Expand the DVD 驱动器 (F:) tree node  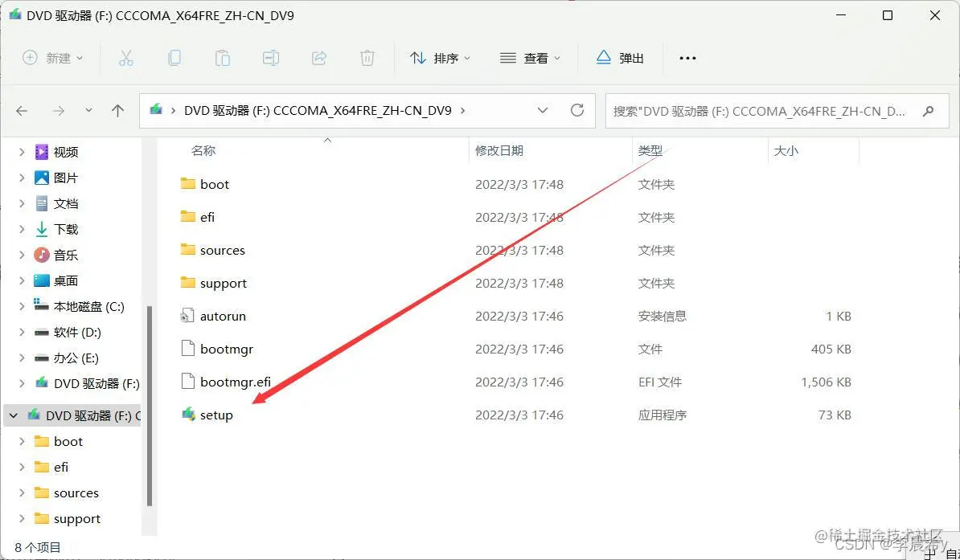[20, 383]
